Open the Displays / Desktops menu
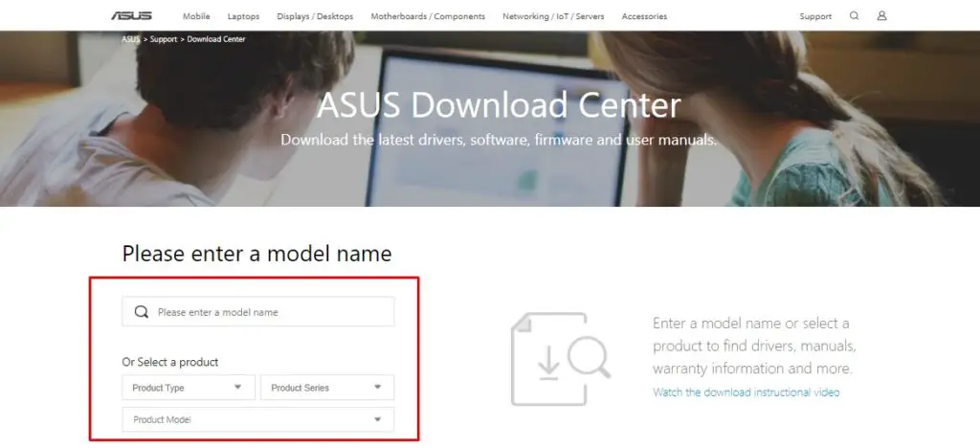This screenshot has height=448, width=980. coord(315,16)
